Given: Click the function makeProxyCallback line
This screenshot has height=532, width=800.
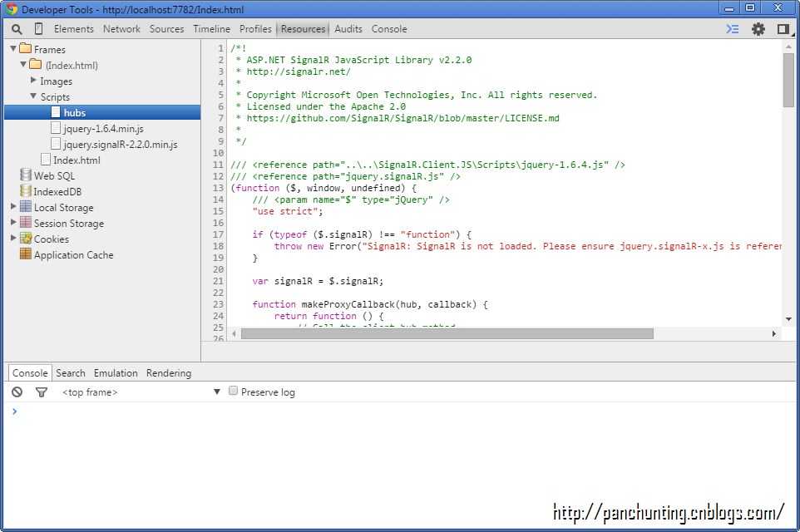Looking at the screenshot, I should click(370, 304).
